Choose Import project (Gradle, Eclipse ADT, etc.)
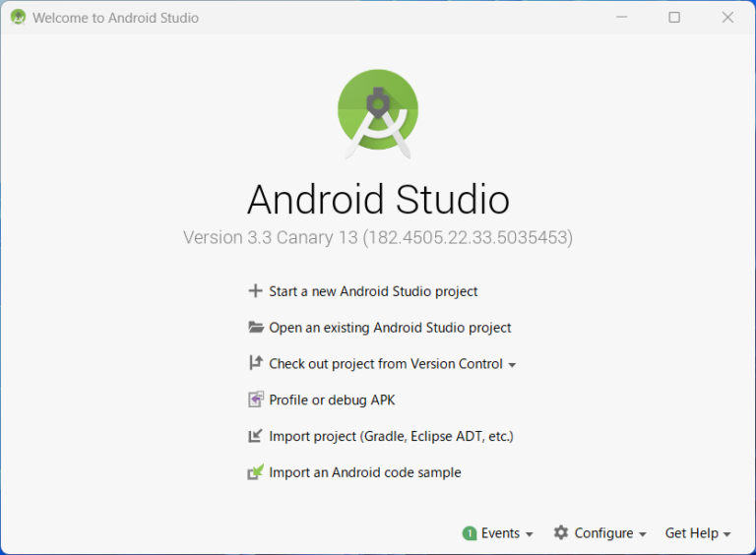Image resolution: width=756 pixels, height=555 pixels. tap(391, 436)
